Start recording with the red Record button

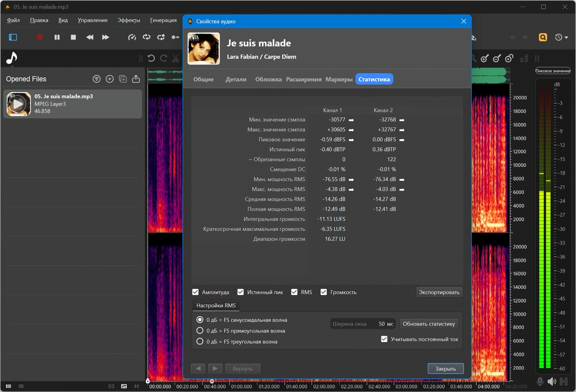tap(40, 37)
